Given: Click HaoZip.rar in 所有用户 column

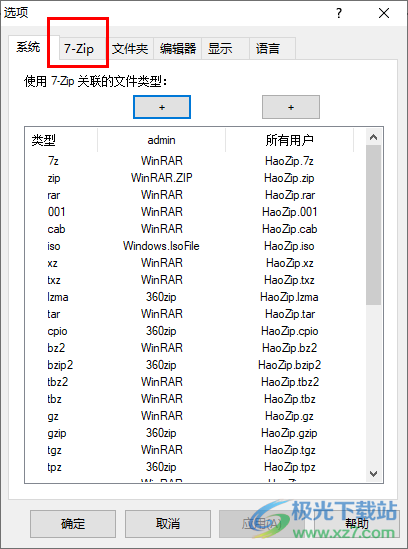Looking at the screenshot, I should (290, 195).
